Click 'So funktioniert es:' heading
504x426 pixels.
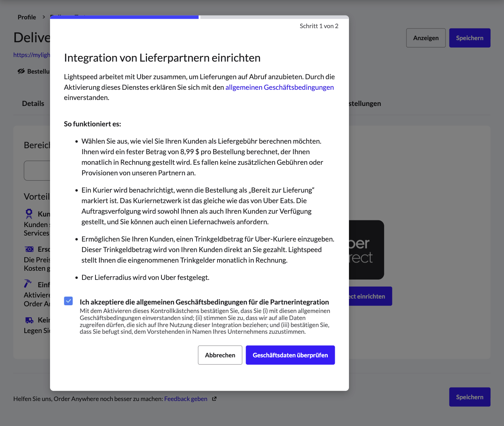click(92, 124)
